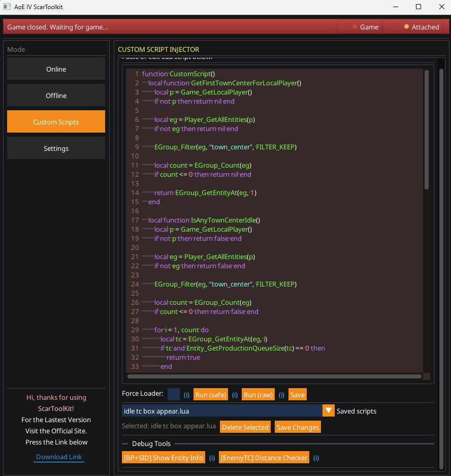Run the [EnemyTC] Distance Checker tool
The width and height of the screenshot is (451, 476).
(x=264, y=457)
